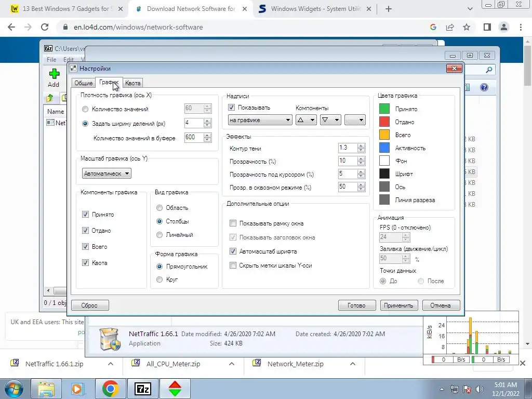532x399 pixels.
Task: Open 'Автоматическ' Y-axis scale dropdown
Action: point(107,174)
